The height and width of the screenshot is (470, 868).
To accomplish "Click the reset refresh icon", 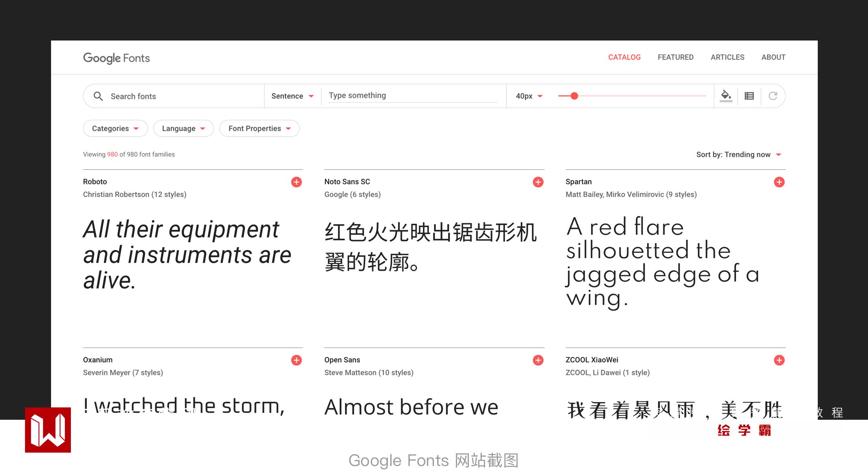I will (x=773, y=96).
